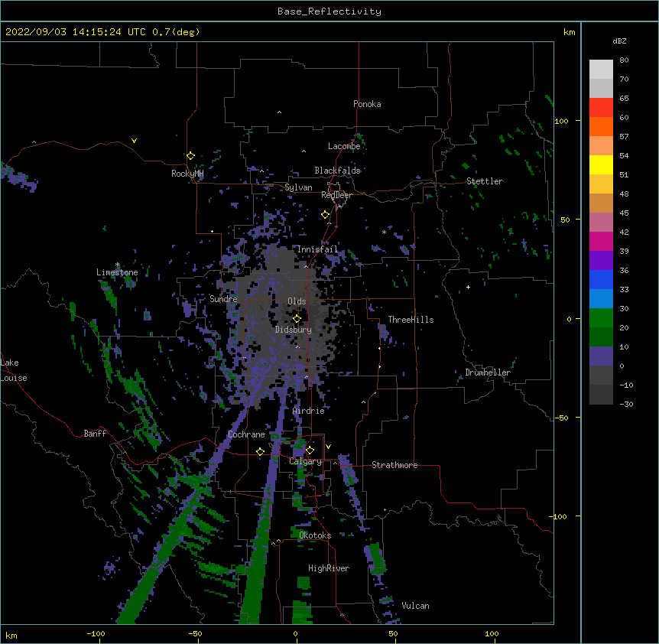
Task: Click the white plus marker west of Drumheller
Action: pos(468,287)
